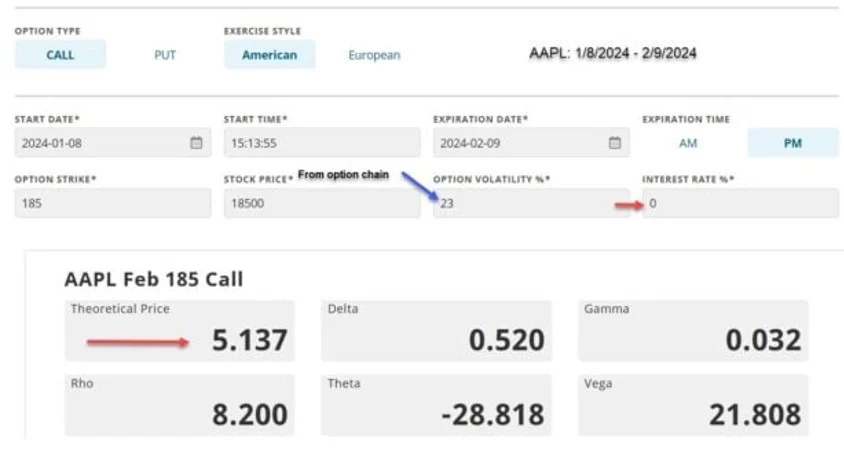
Task: Select the Delta value card
Action: click(436, 330)
